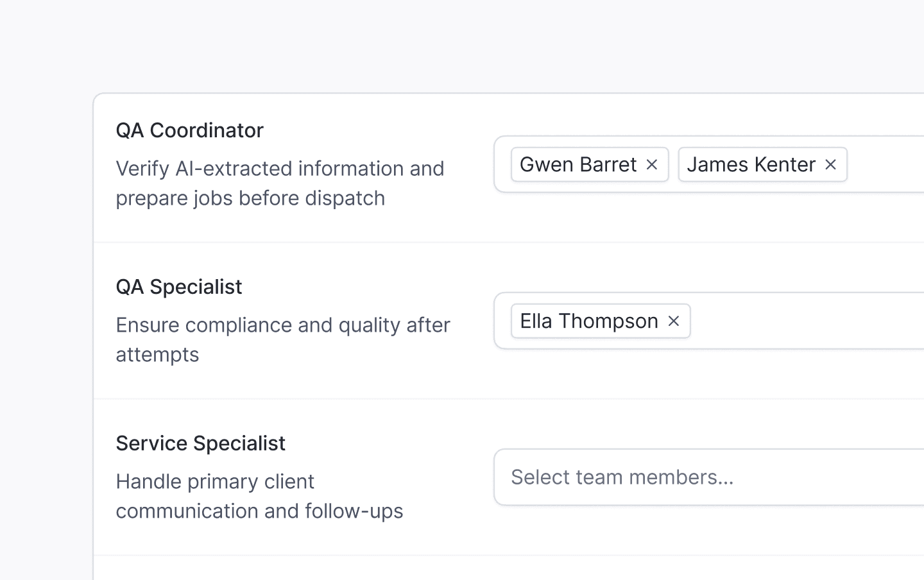The image size is (924, 580).
Task: Remove James Kenter from QA Coordinator
Action: click(830, 165)
